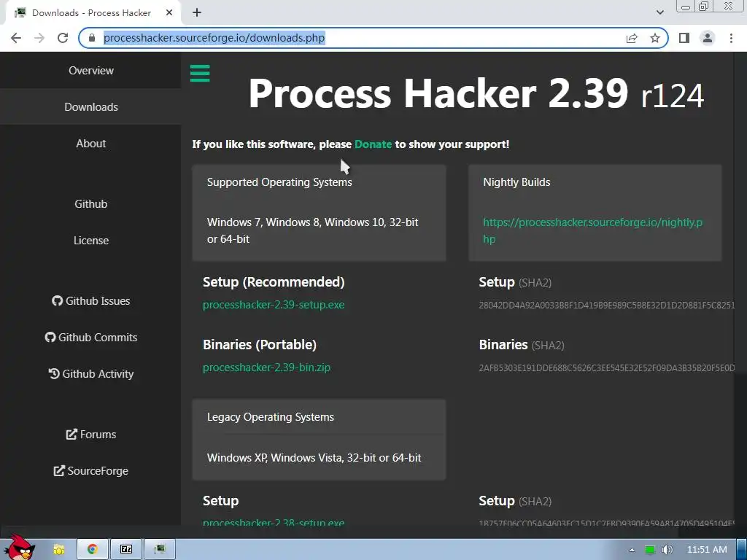This screenshot has width=747, height=560.
Task: Open Github sidebar link
Action: click(91, 204)
